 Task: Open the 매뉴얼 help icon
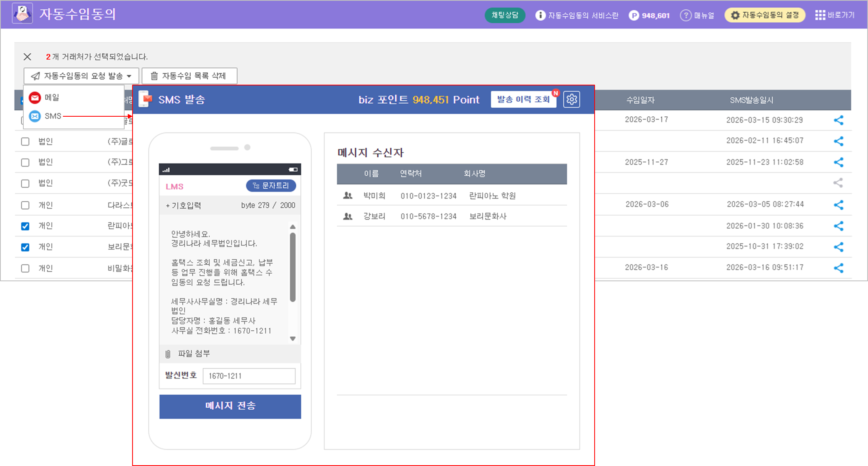pyautogui.click(x=685, y=15)
